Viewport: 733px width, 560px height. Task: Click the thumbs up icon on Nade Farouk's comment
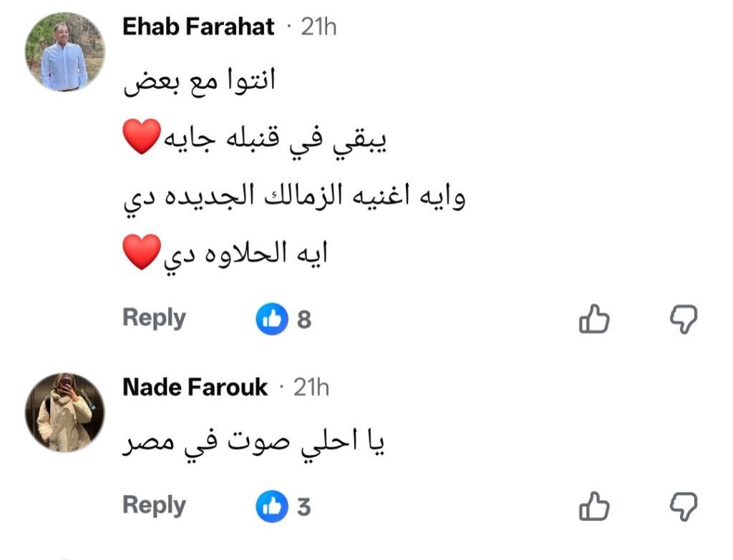(x=595, y=505)
